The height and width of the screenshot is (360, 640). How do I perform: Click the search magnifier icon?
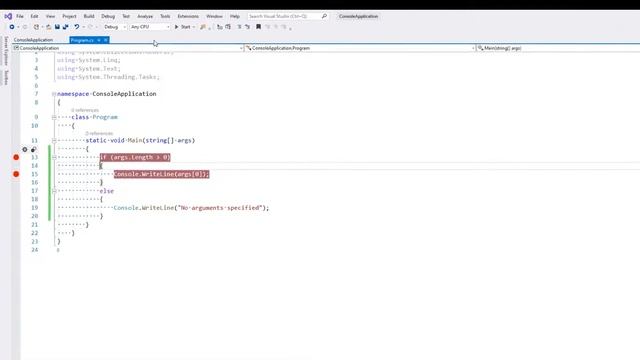click(x=324, y=16)
